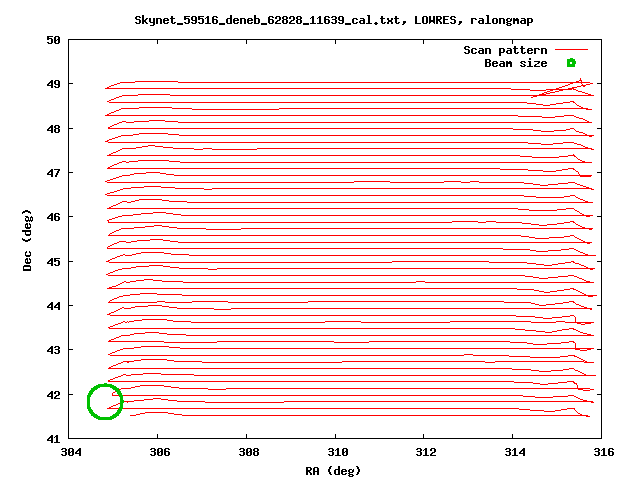This screenshot has height=480, width=640.
Task: Click the x-axis tick label 312
Action: (x=426, y=452)
